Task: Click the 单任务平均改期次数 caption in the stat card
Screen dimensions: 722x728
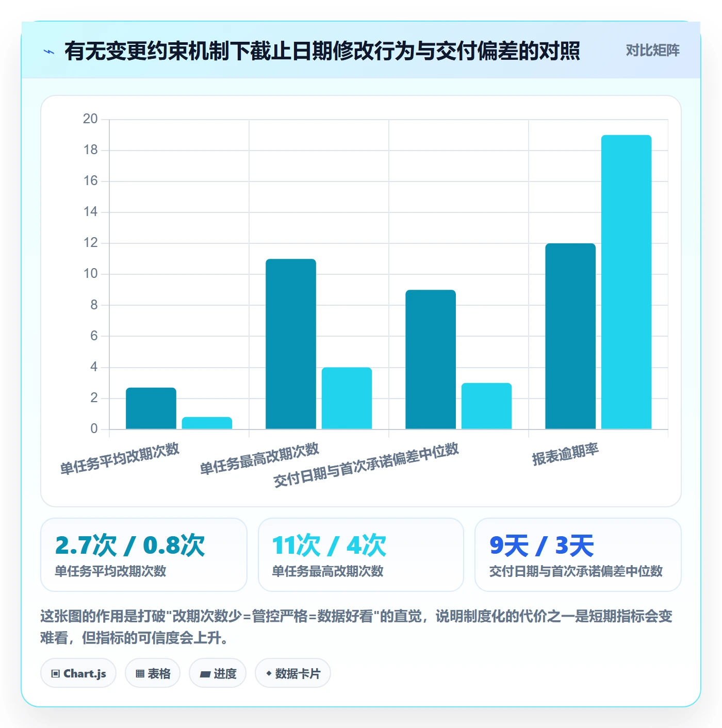Action: tap(111, 571)
